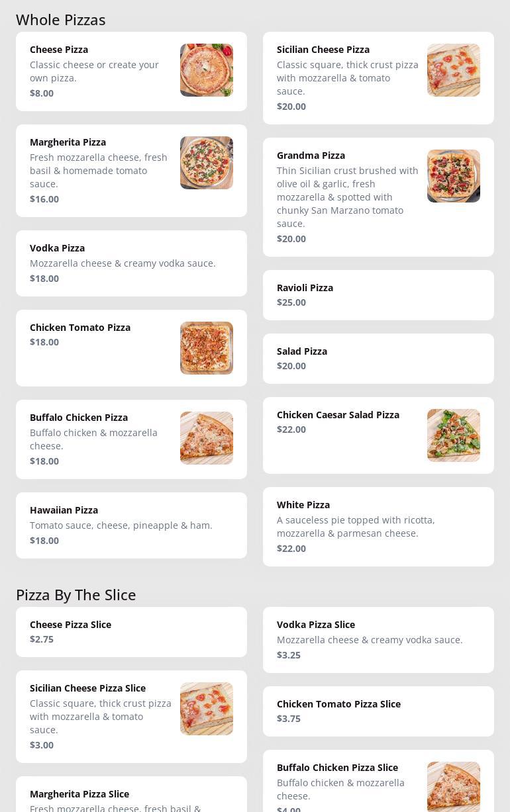Viewport: 510px width, 812px height.
Task: Click the Whole Pizzas section heading
Action: pyautogui.click(x=61, y=20)
